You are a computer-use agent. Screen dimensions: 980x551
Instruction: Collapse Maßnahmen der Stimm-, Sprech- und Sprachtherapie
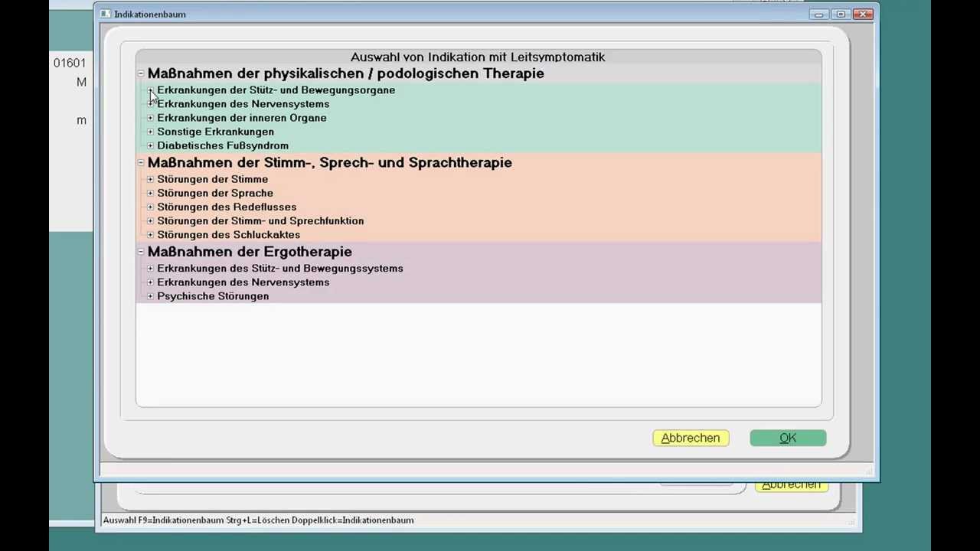[141, 162]
